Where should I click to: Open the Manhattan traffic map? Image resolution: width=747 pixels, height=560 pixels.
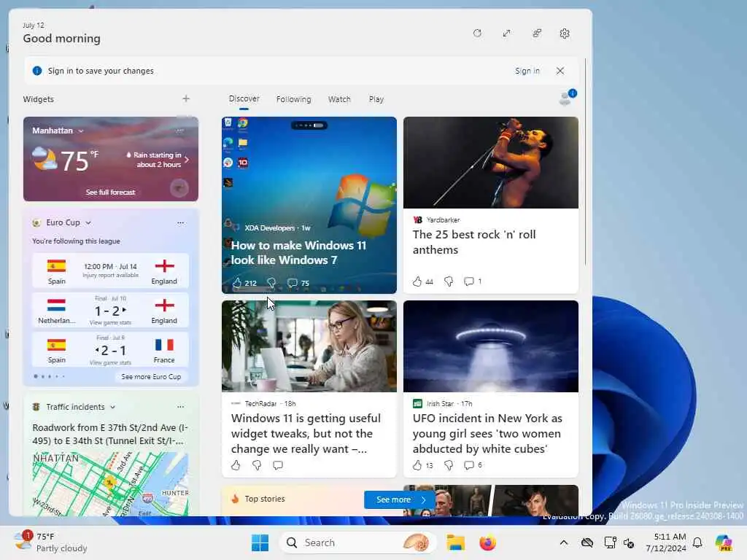point(111,484)
